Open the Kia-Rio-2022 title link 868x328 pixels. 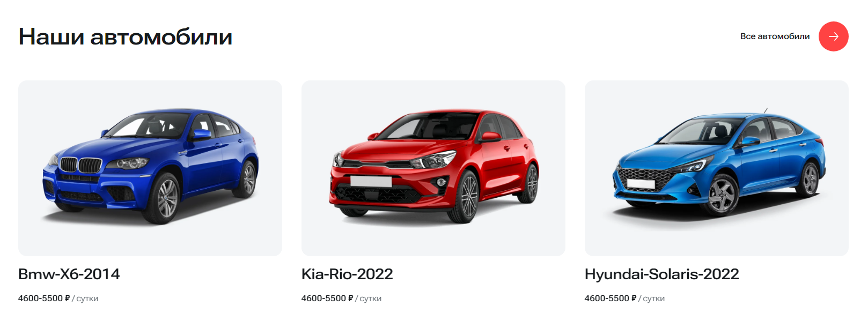pos(347,274)
